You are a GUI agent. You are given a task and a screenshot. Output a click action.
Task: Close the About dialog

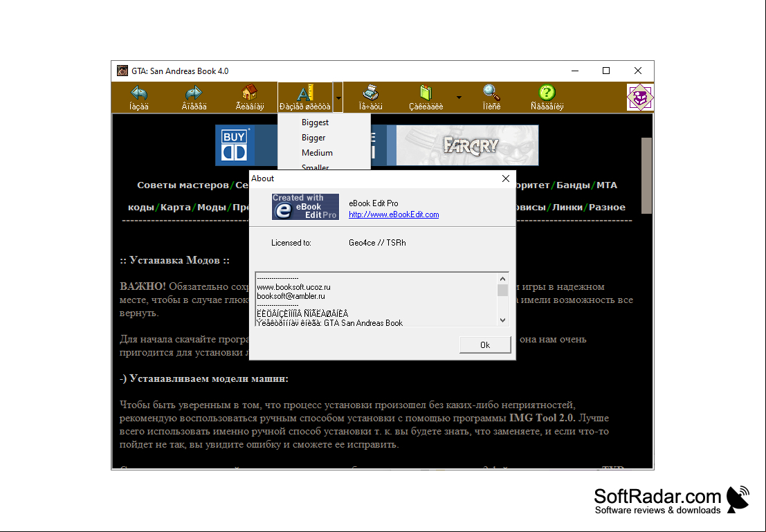point(506,178)
